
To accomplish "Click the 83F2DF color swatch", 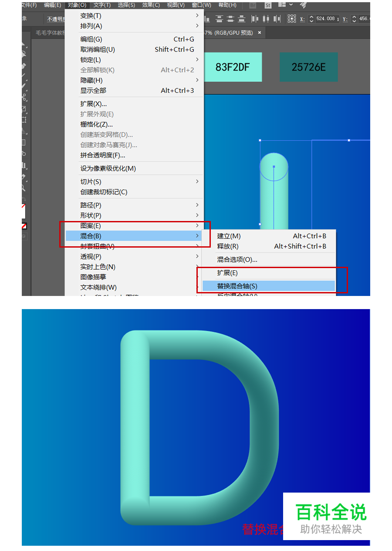I will [x=233, y=67].
